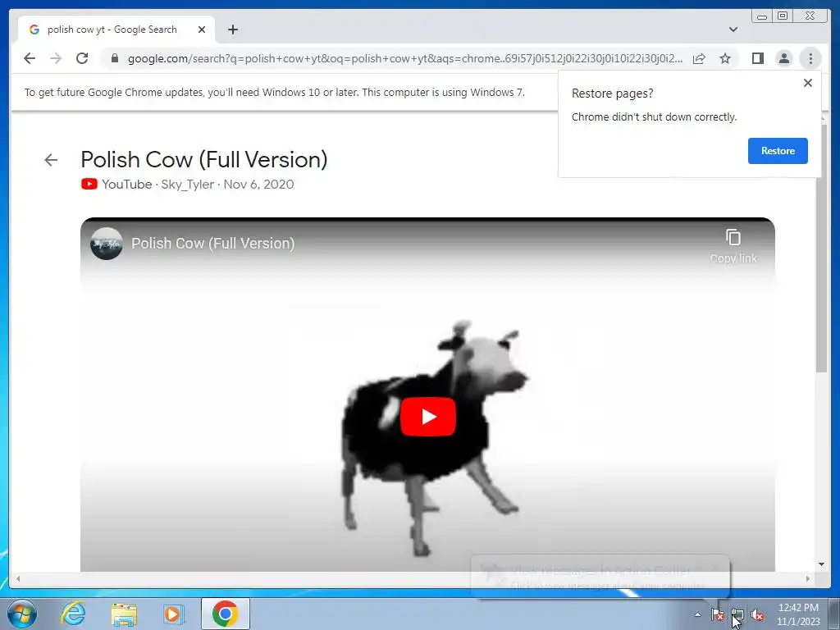The height and width of the screenshot is (630, 840).
Task: Open Sky_Tyler channel avatar on video
Action: click(x=107, y=244)
